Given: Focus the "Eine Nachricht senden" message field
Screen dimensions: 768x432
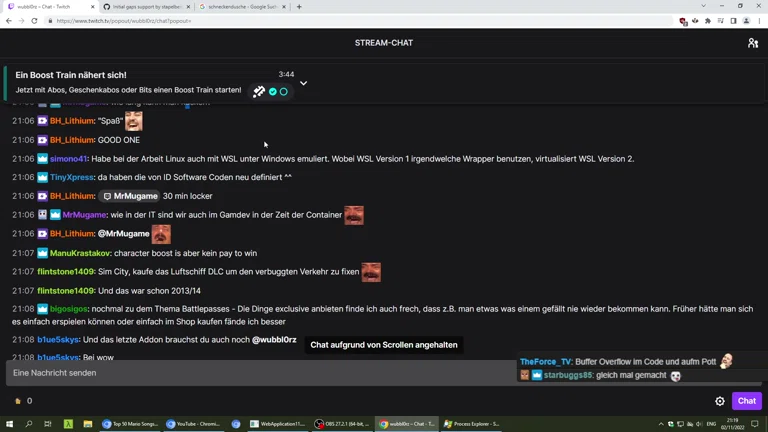Looking at the screenshot, I should pos(260,373).
